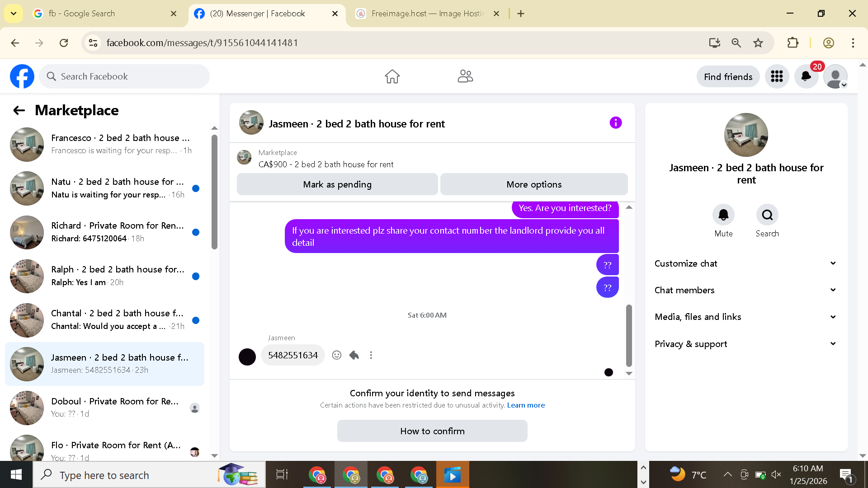This screenshot has width=868, height=488.
Task: Switch to the fb - Google Search tab
Action: pos(105,14)
